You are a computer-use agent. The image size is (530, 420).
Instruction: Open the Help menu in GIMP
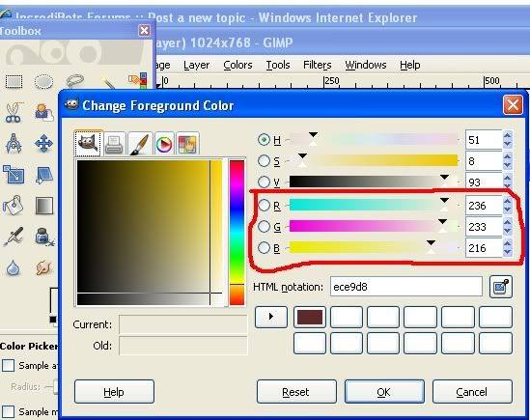pos(410,65)
